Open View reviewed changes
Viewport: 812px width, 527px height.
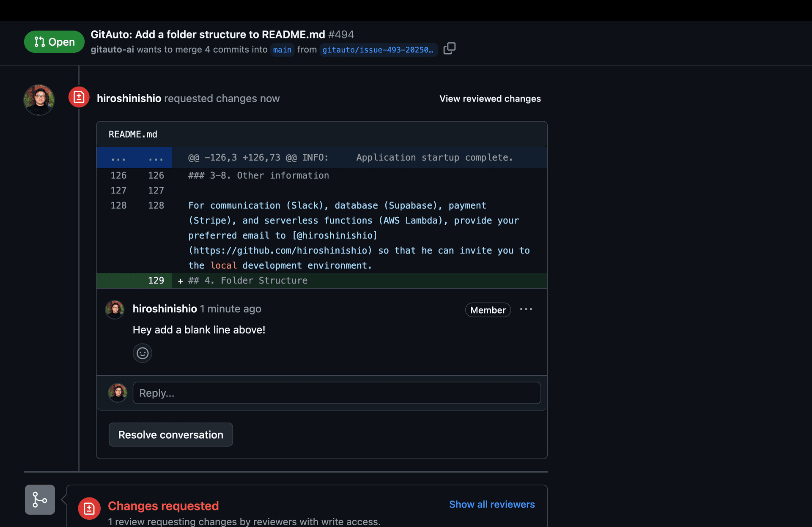pos(490,98)
